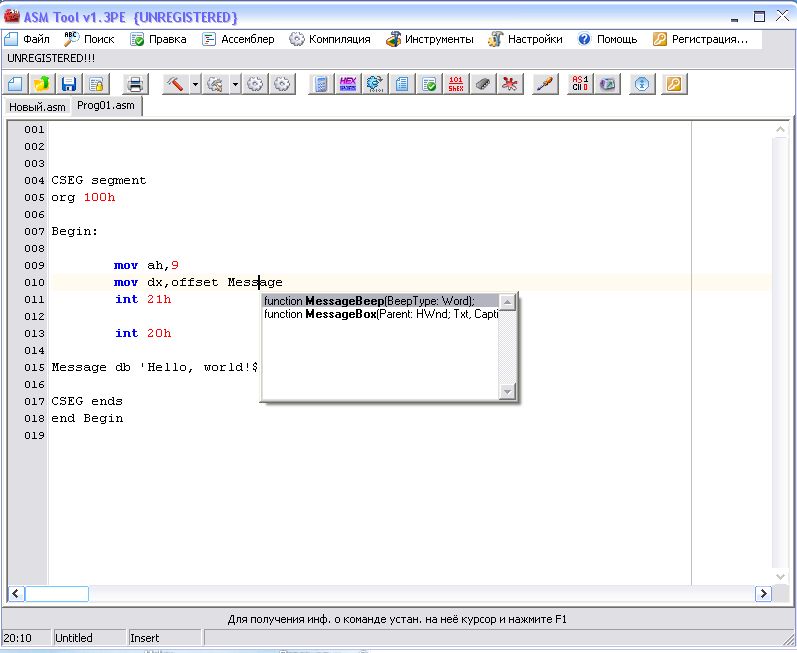Click the document with green check icon

coord(429,84)
